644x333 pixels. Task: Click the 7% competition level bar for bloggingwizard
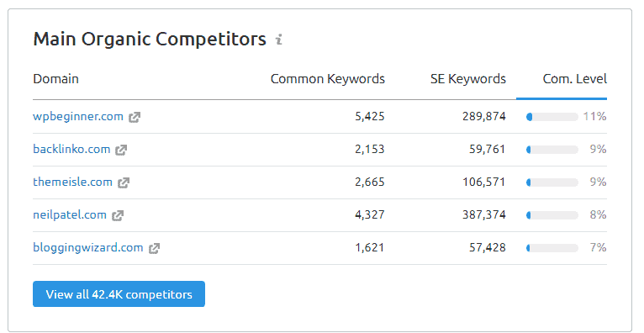[552, 248]
